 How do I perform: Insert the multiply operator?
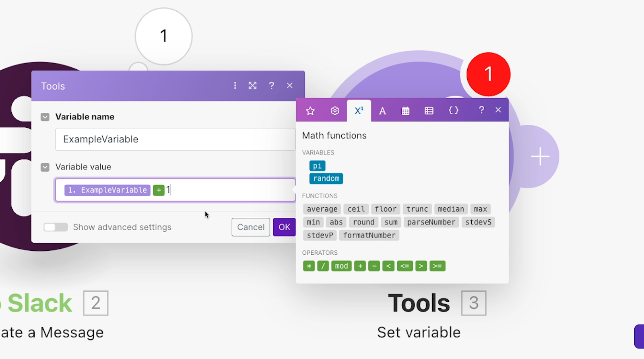[309, 266]
